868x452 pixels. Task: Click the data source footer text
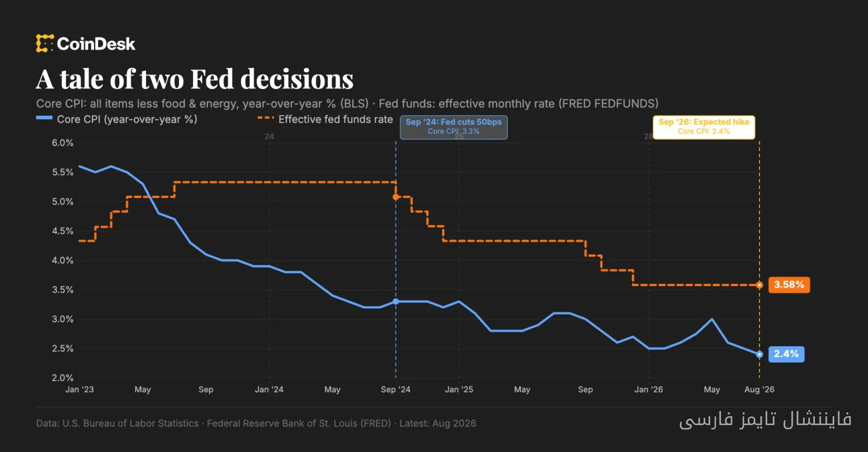(x=256, y=423)
